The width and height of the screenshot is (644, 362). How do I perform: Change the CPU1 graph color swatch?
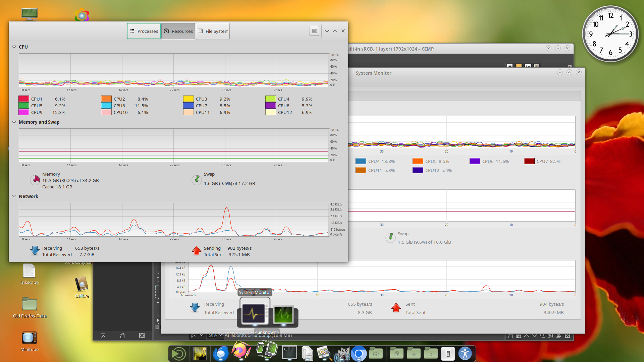point(24,99)
